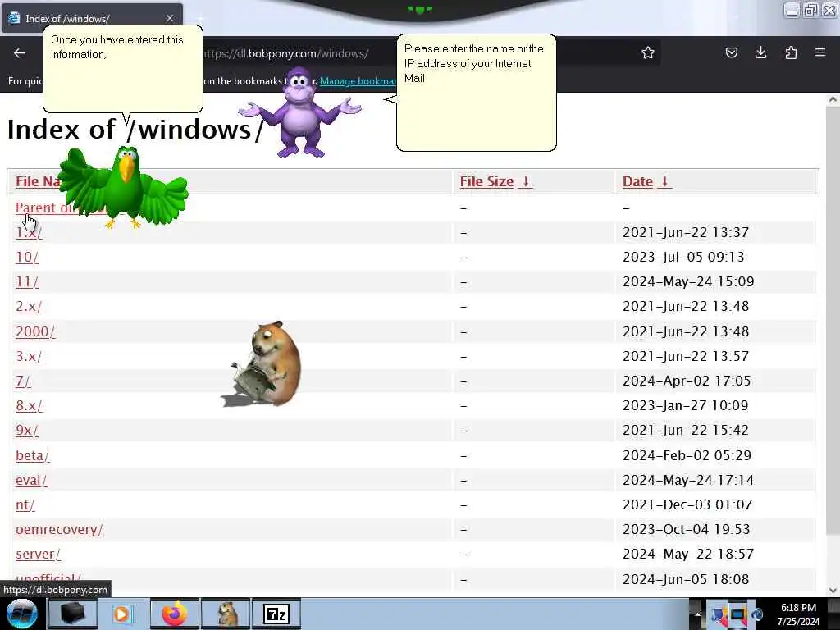
Task: Open the 8.x/ directory
Action: click(x=29, y=405)
